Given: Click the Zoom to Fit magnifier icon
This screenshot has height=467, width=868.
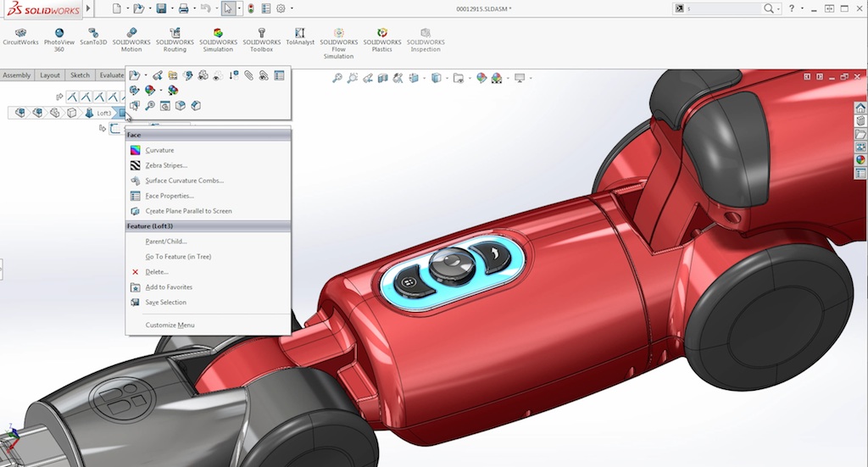Looking at the screenshot, I should pyautogui.click(x=337, y=78).
